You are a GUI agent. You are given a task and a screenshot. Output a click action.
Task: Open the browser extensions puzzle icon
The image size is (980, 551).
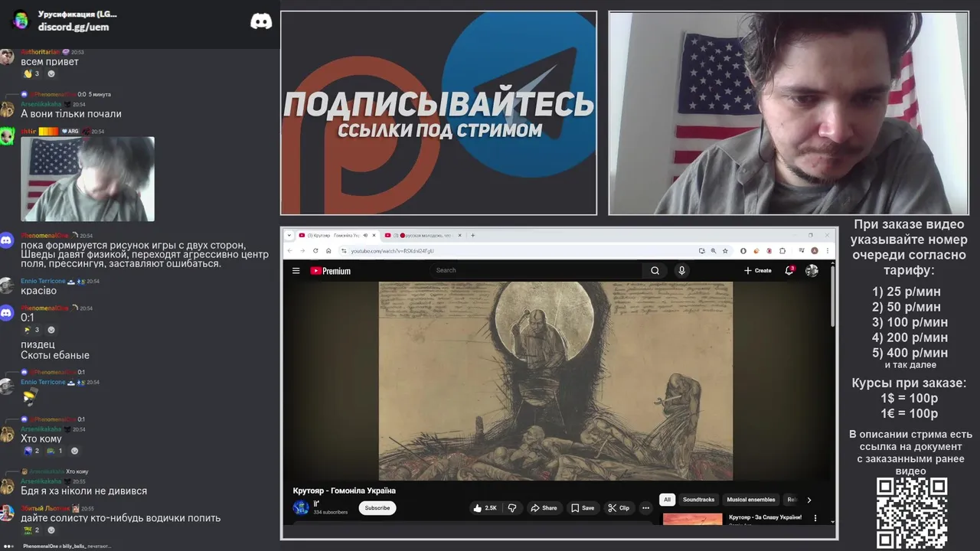782,250
